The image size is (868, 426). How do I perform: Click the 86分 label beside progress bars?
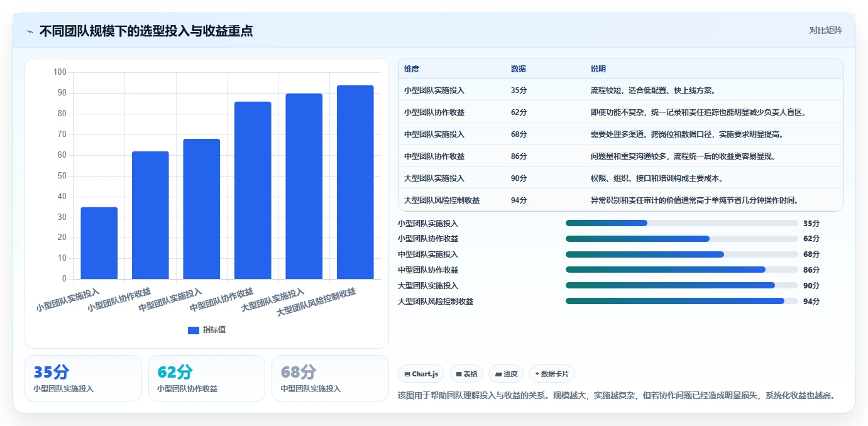[x=811, y=270]
